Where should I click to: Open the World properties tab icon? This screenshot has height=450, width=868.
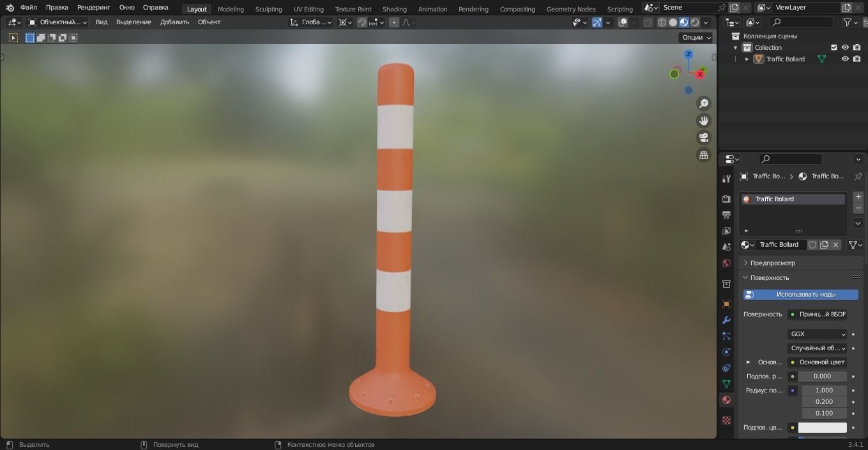(x=726, y=263)
